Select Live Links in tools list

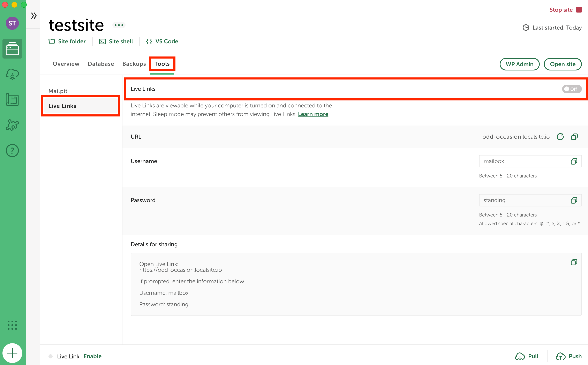(81, 106)
